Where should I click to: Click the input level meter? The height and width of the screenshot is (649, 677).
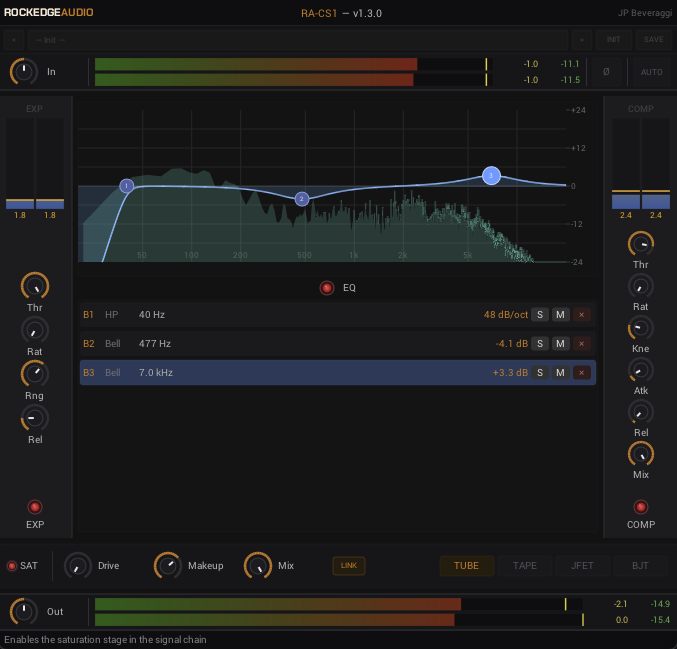[x=294, y=72]
